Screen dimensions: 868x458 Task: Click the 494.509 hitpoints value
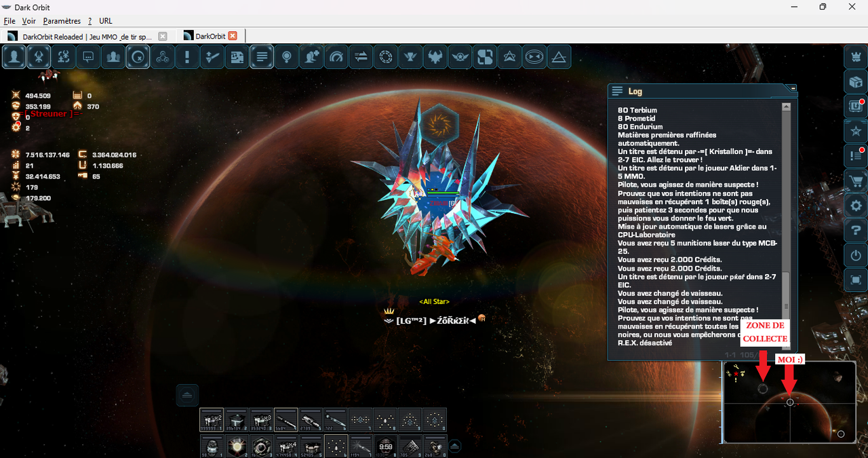point(38,96)
